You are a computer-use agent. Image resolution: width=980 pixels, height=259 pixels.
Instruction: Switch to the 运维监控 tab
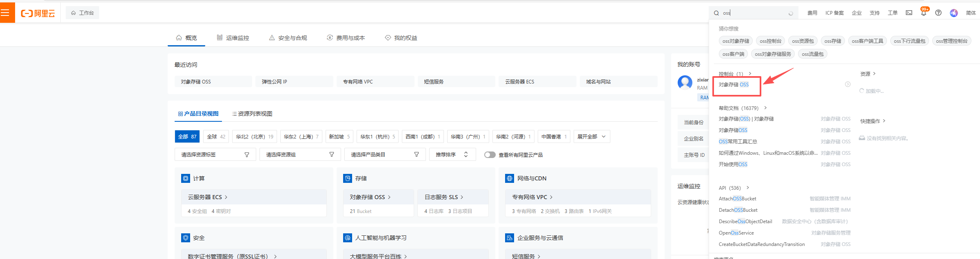(233, 38)
